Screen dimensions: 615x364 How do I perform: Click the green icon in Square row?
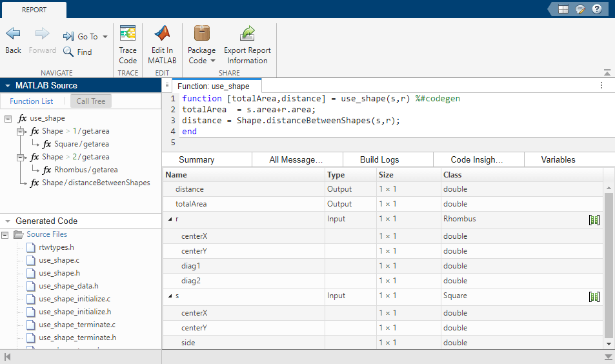(x=594, y=296)
